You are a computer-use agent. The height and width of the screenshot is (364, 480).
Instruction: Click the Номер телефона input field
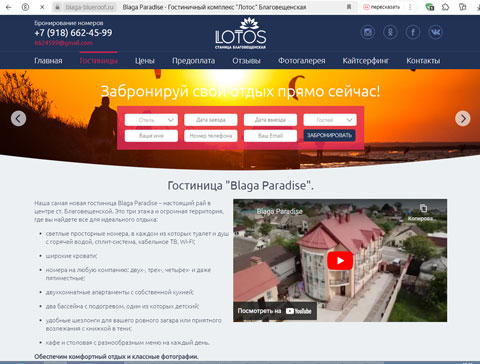[211, 136]
